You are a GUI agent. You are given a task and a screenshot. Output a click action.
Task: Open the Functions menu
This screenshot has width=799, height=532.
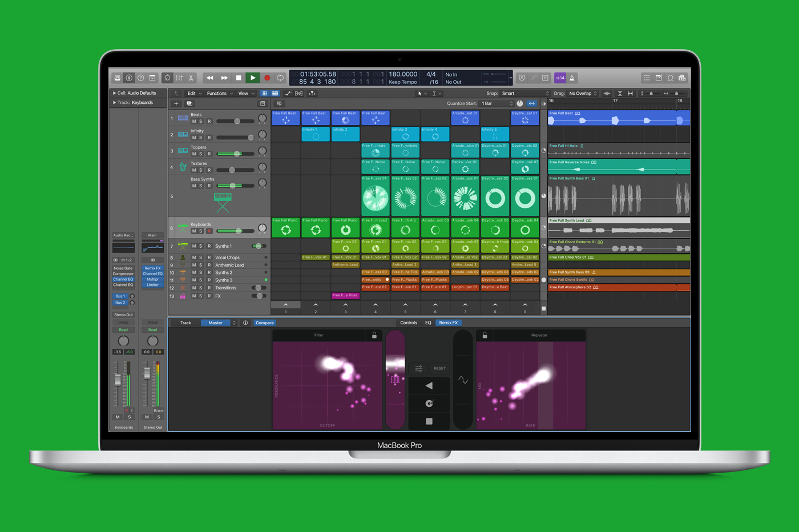(220, 93)
